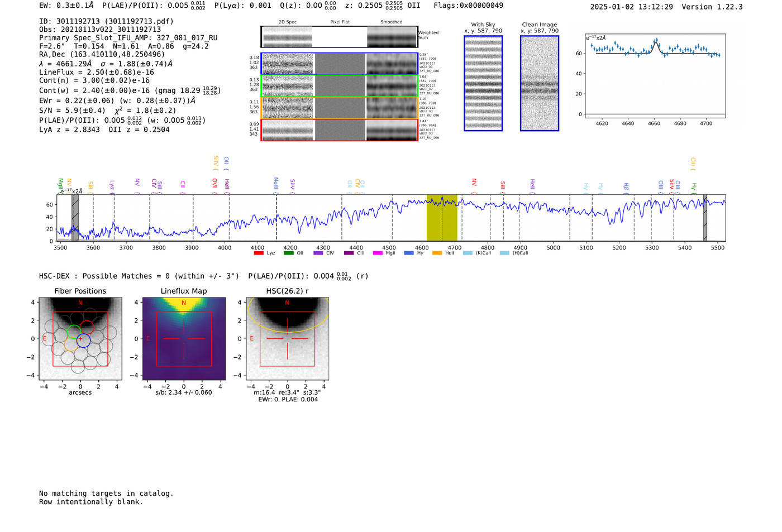Click the red-bordered fiber 2D spectrum row
The width and height of the screenshot is (782, 532).
288,130
